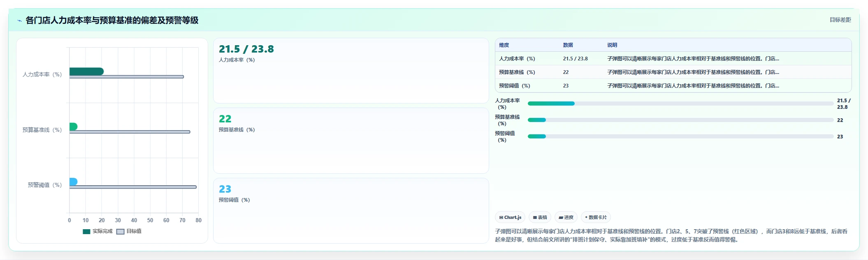Click the 人力成本率（%）caption under the 21.5 / 23.8 card value

pyautogui.click(x=237, y=60)
